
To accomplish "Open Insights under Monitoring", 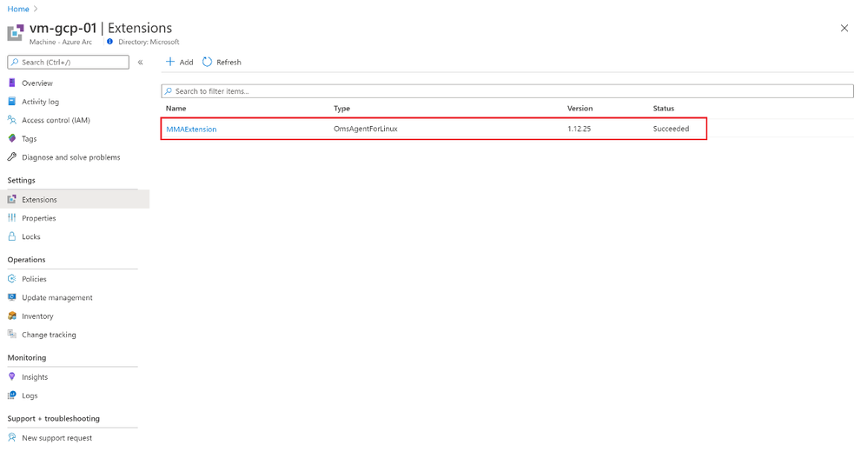I will pos(35,377).
